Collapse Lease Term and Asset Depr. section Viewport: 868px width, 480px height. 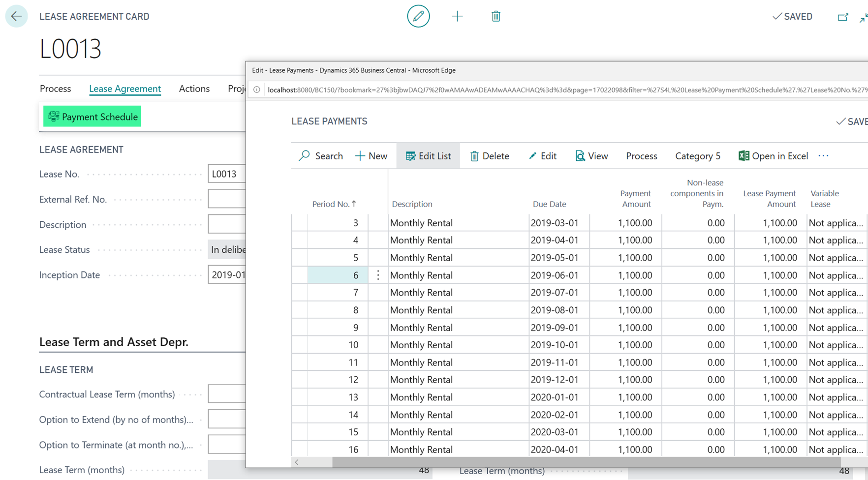pos(114,342)
